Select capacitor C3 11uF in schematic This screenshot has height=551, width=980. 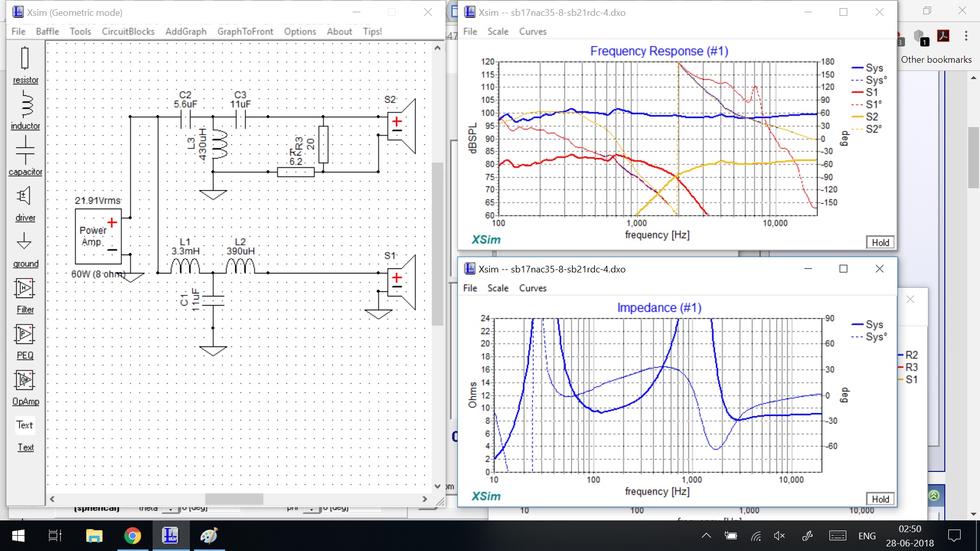[x=240, y=120]
